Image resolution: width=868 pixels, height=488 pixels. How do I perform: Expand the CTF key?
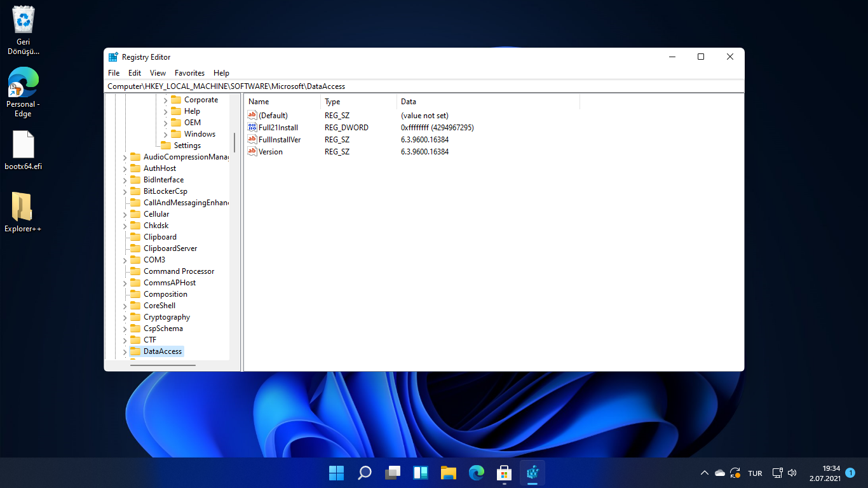click(x=125, y=340)
